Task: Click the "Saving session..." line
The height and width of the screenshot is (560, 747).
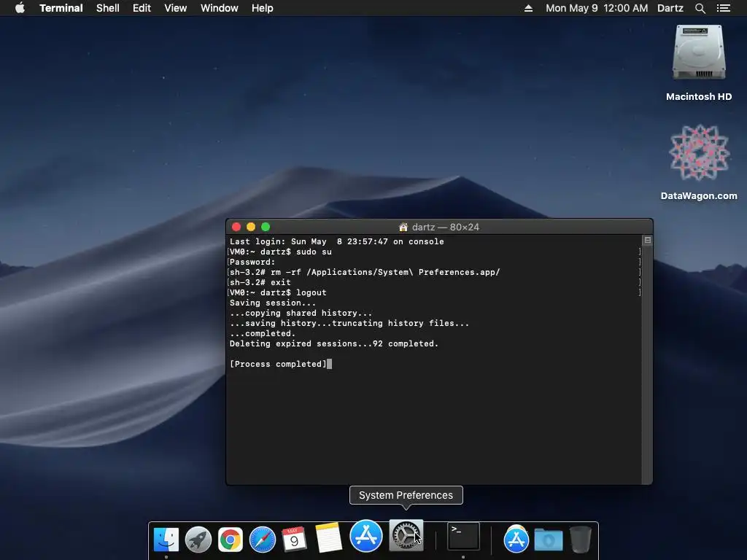Action: pyautogui.click(x=273, y=303)
